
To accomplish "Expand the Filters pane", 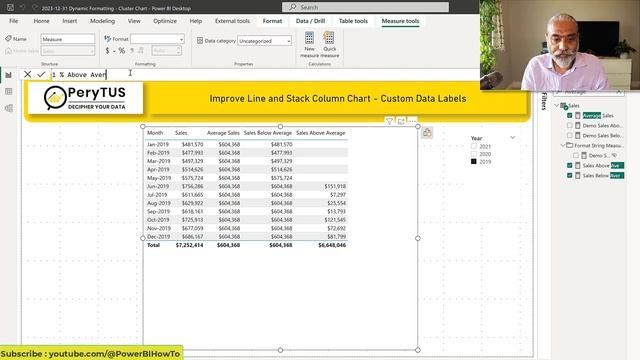I will [544, 101].
